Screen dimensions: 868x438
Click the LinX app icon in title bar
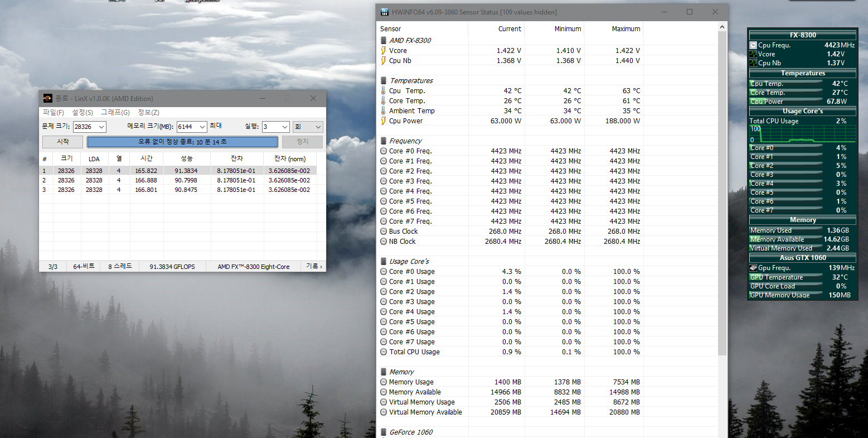48,98
